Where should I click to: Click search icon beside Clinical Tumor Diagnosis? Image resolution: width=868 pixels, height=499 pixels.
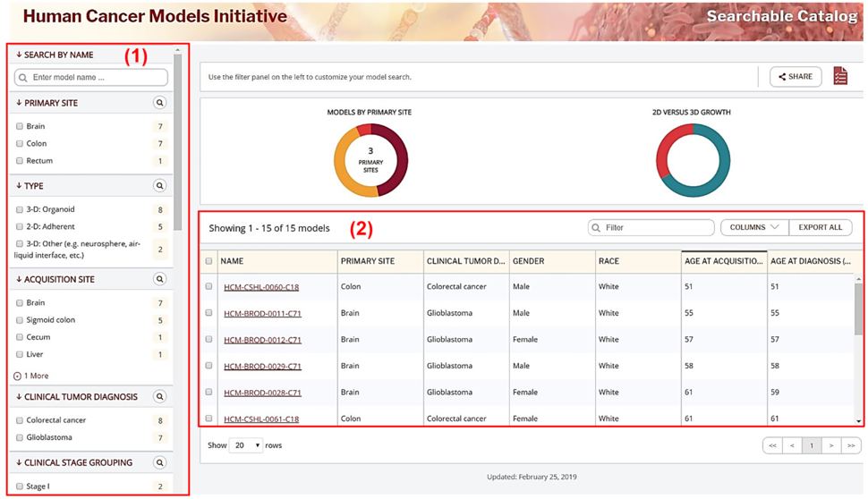(159, 396)
